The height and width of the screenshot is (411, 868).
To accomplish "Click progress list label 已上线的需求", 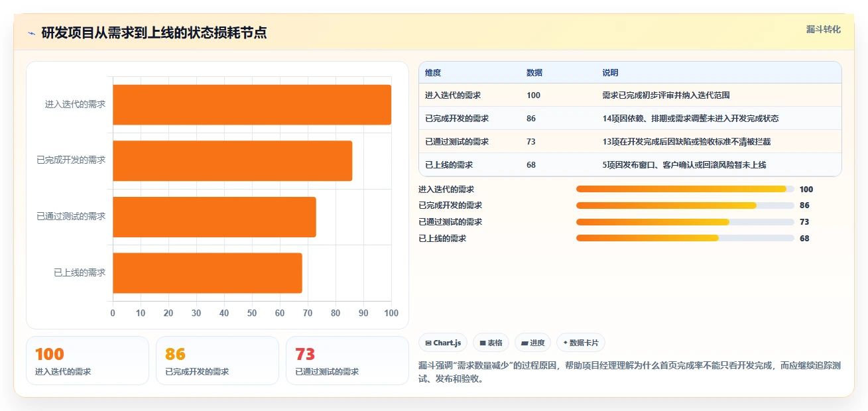I will pyautogui.click(x=442, y=238).
